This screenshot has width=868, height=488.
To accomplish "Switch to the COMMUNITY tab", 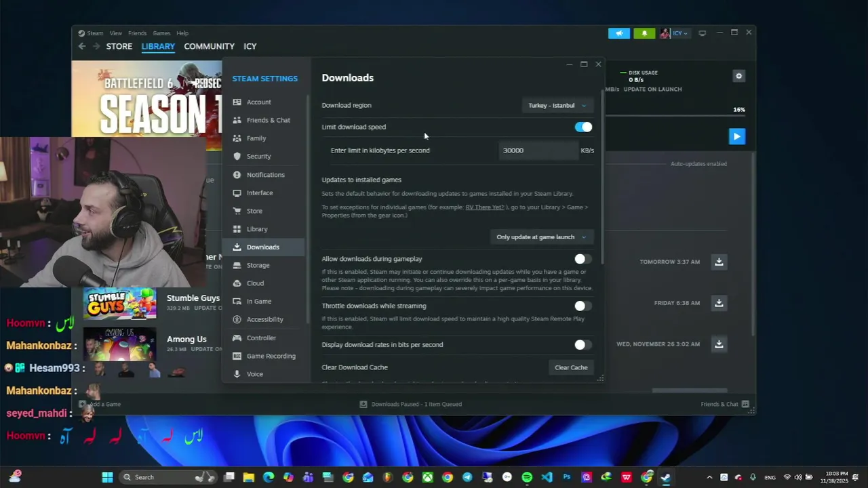I will pyautogui.click(x=209, y=46).
